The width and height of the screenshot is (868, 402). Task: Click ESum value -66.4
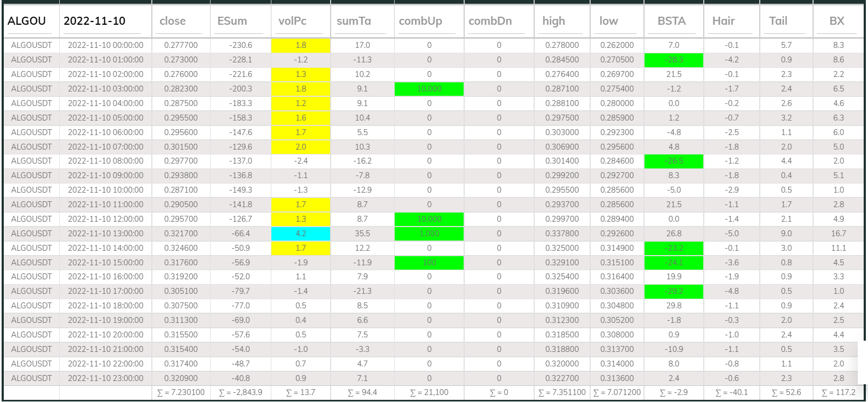pos(240,234)
